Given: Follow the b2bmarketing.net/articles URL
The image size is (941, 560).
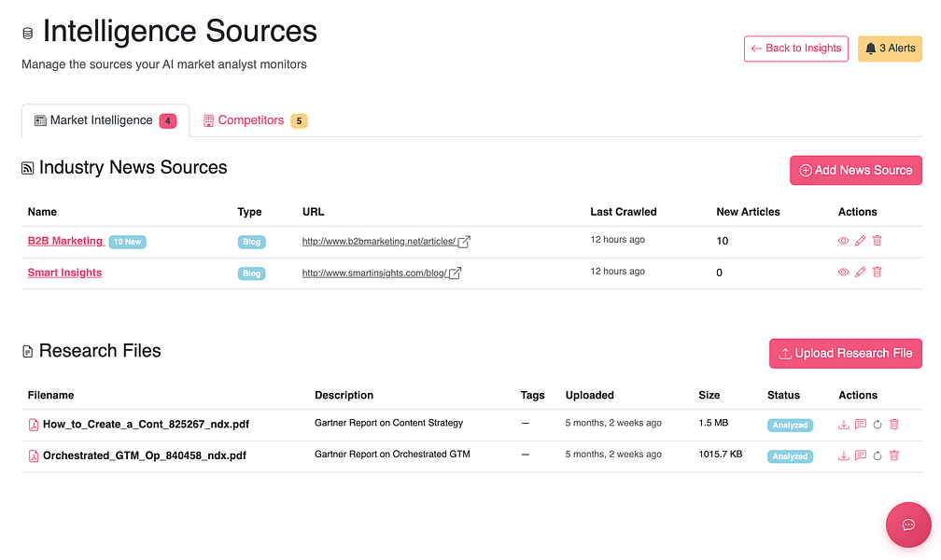Looking at the screenshot, I should click(x=379, y=242).
